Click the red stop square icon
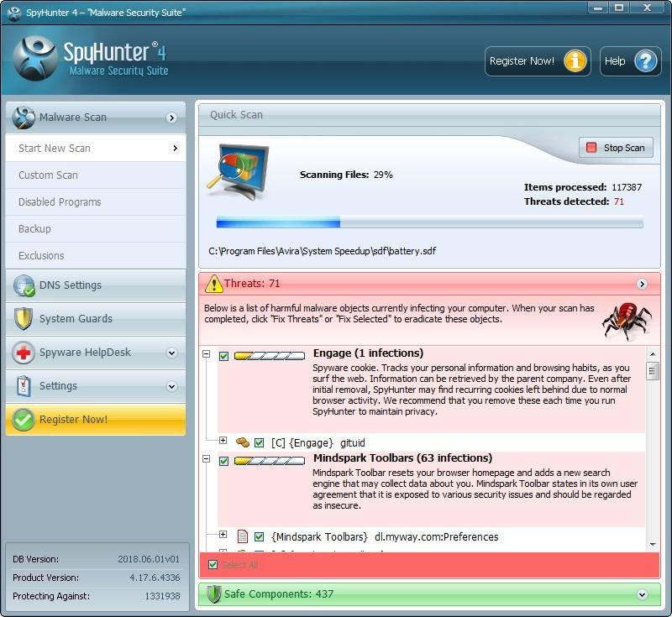Viewport: 672px width, 617px height. pyautogui.click(x=591, y=148)
